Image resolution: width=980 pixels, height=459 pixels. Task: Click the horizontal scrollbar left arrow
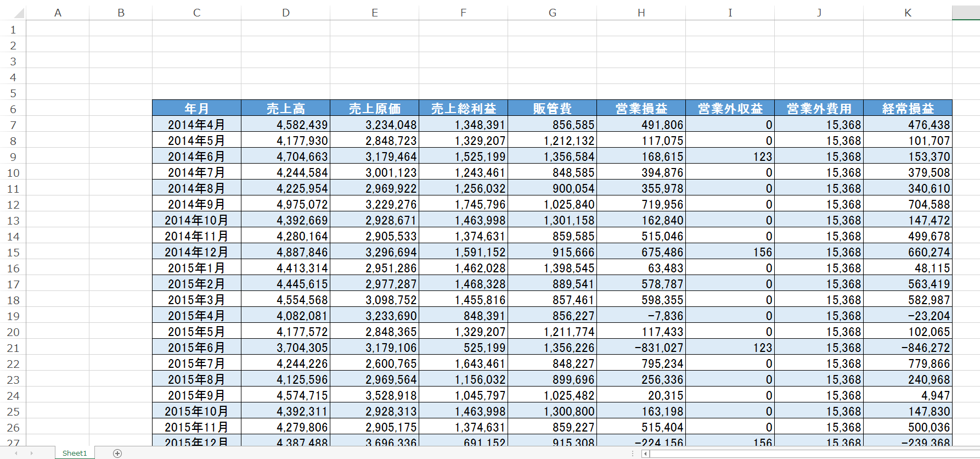click(645, 454)
